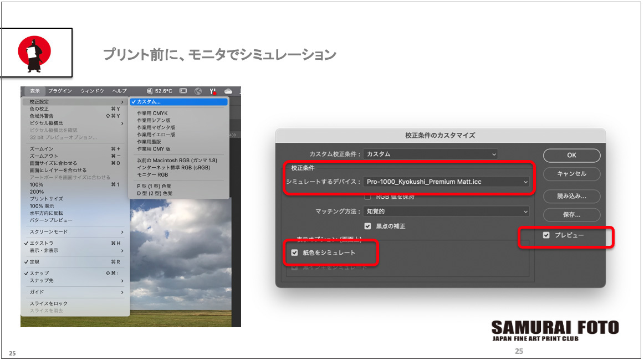This screenshot has width=644, height=361.
Task: Toggle the 紙色をシミュレート checkbox
Action: click(x=295, y=252)
